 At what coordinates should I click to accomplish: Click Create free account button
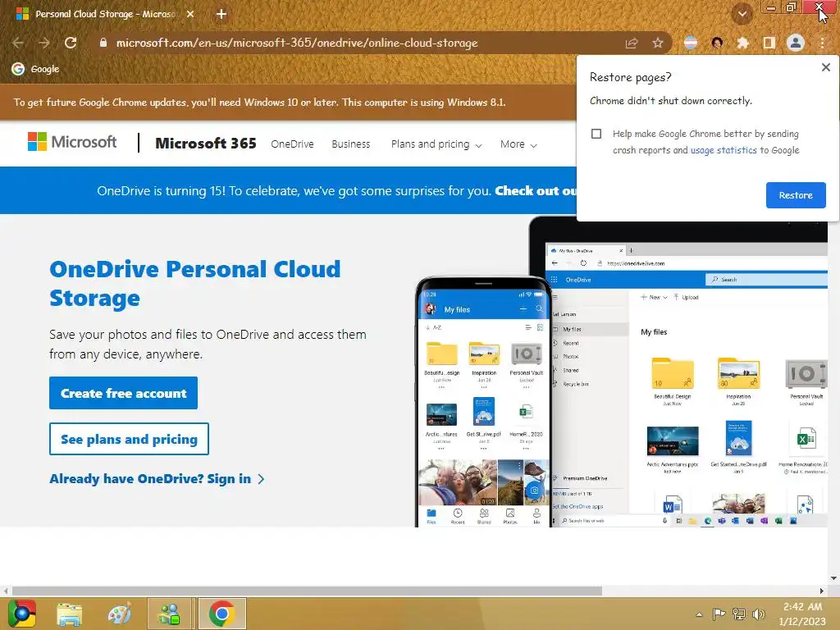click(123, 393)
